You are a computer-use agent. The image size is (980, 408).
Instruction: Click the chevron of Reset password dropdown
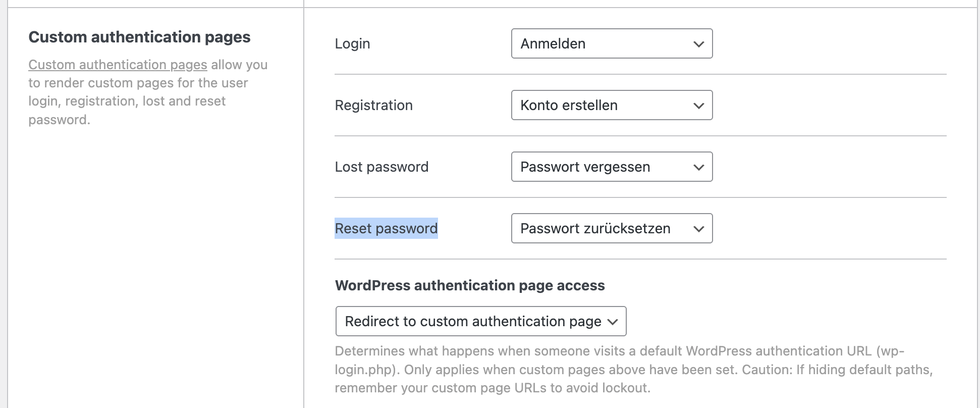tap(698, 229)
